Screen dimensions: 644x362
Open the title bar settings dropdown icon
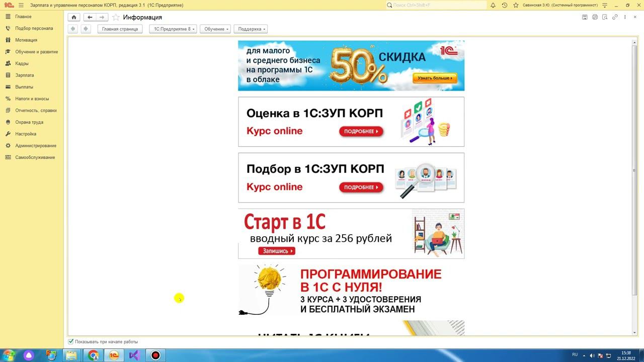pyautogui.click(x=605, y=5)
